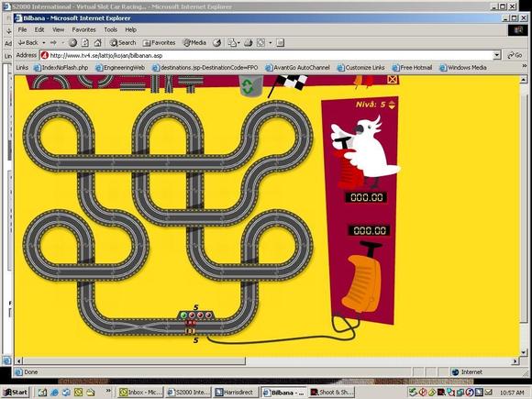This screenshot has width=532, height=399.
Task: Open the Favorites menu
Action: coord(83,30)
